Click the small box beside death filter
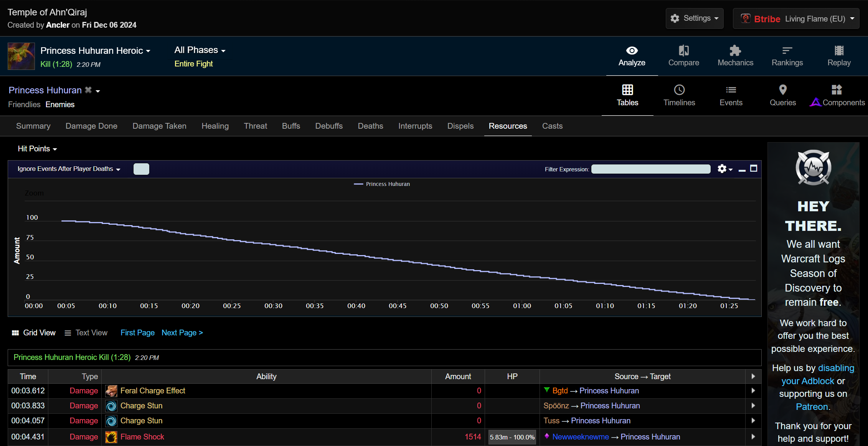The width and height of the screenshot is (868, 446). [141, 169]
